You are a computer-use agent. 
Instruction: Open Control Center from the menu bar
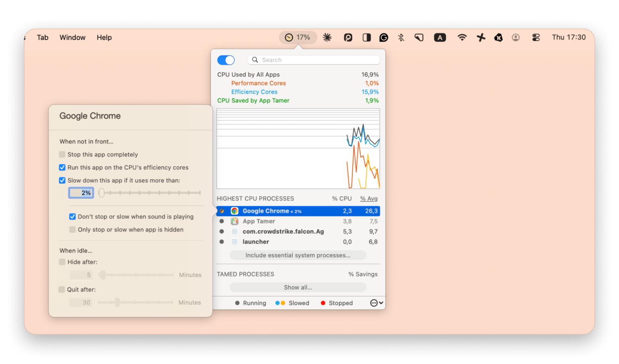tap(536, 37)
